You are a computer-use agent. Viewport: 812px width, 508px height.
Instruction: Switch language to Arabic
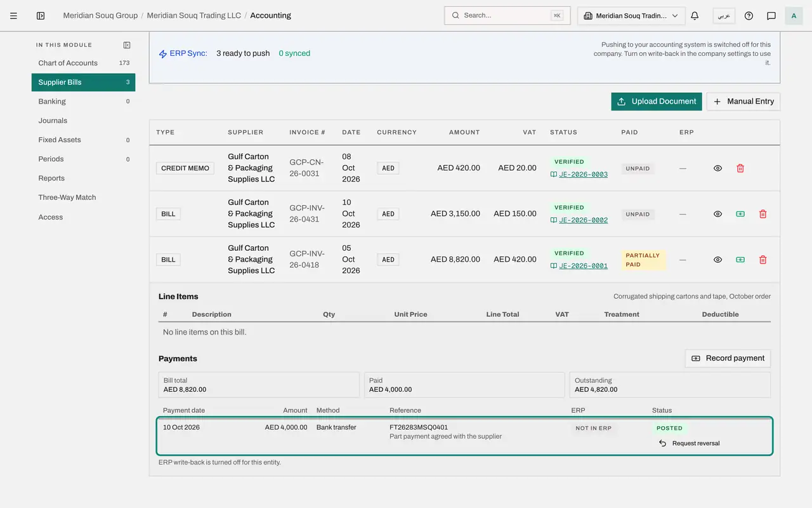[x=724, y=16]
